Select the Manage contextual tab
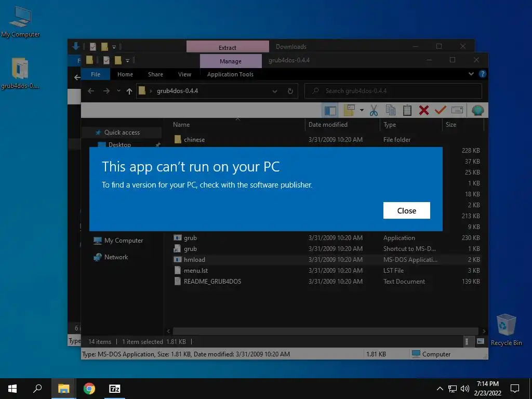This screenshot has height=399, width=532. click(x=230, y=61)
